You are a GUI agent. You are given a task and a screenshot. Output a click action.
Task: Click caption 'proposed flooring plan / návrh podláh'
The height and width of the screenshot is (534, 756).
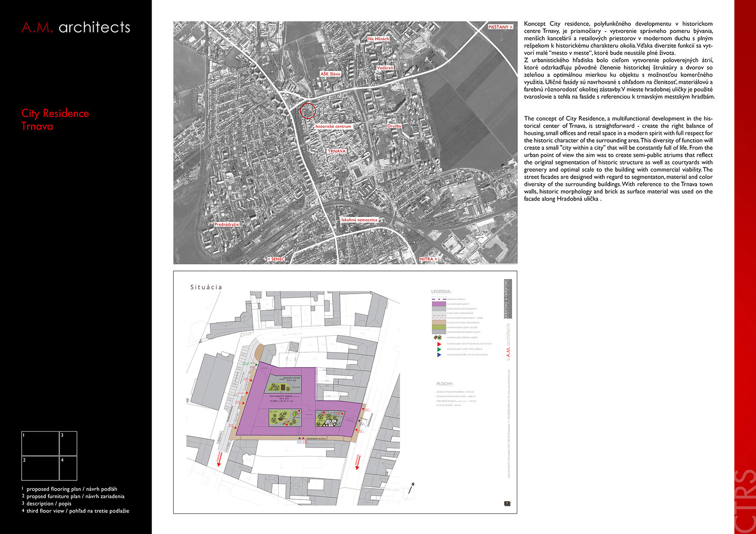pyautogui.click(x=72, y=489)
